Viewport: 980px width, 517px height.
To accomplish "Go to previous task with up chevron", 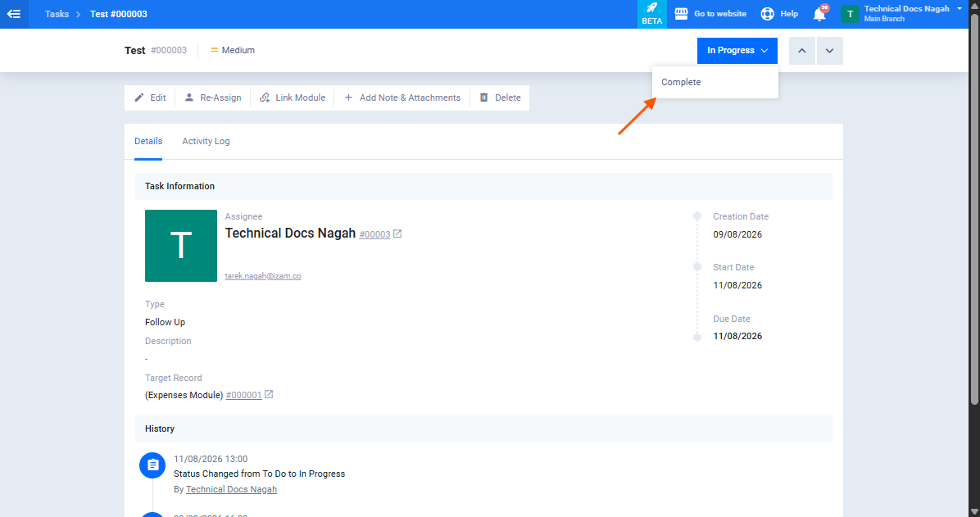I will [802, 51].
